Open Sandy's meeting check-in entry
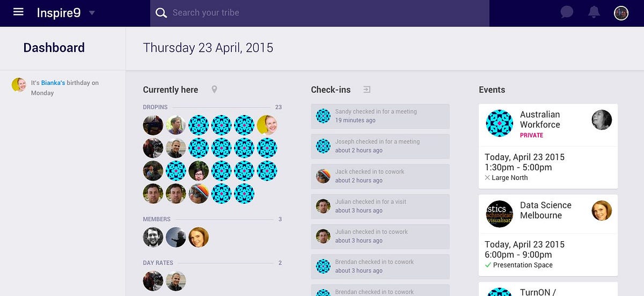This screenshot has width=644, height=296. coord(380,116)
